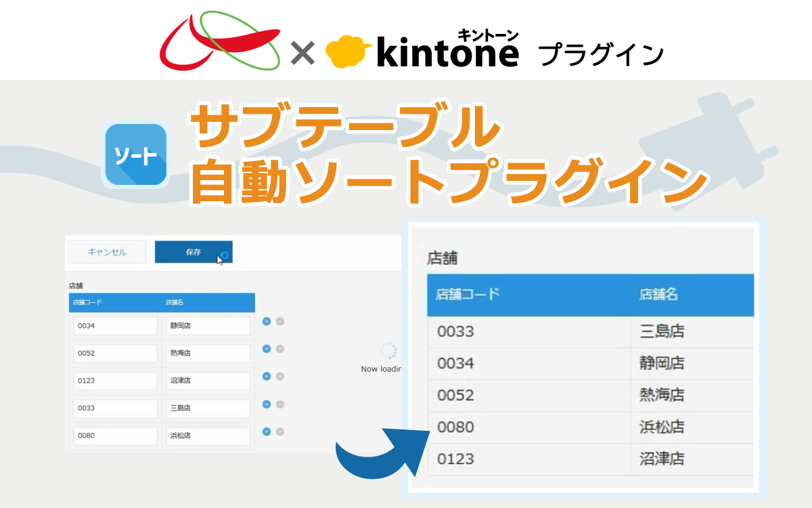Click the 0052 cell in the sorted table
This screenshot has height=508, width=812.
[529, 396]
